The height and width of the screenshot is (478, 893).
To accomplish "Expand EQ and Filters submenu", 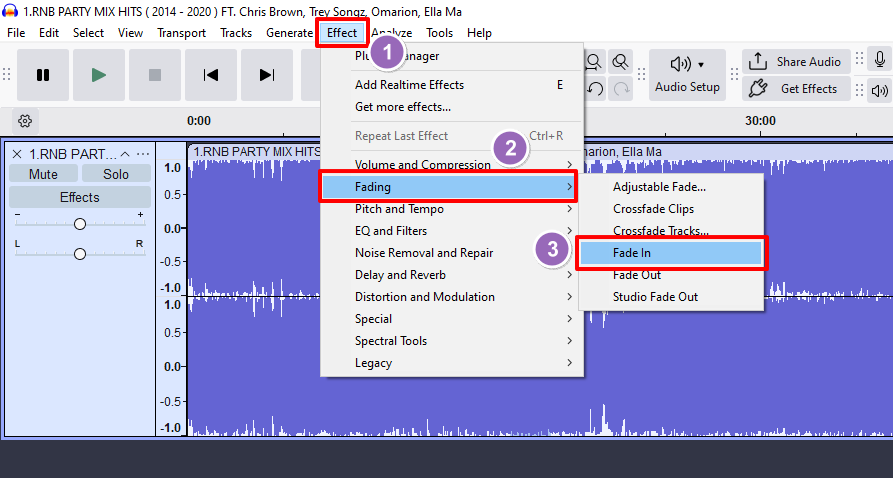I will tap(452, 231).
